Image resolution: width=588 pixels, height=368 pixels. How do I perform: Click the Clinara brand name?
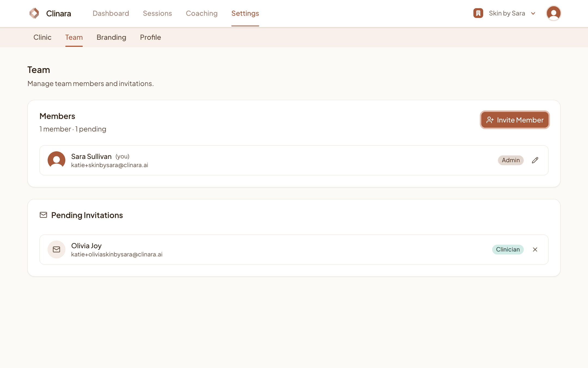pos(59,13)
